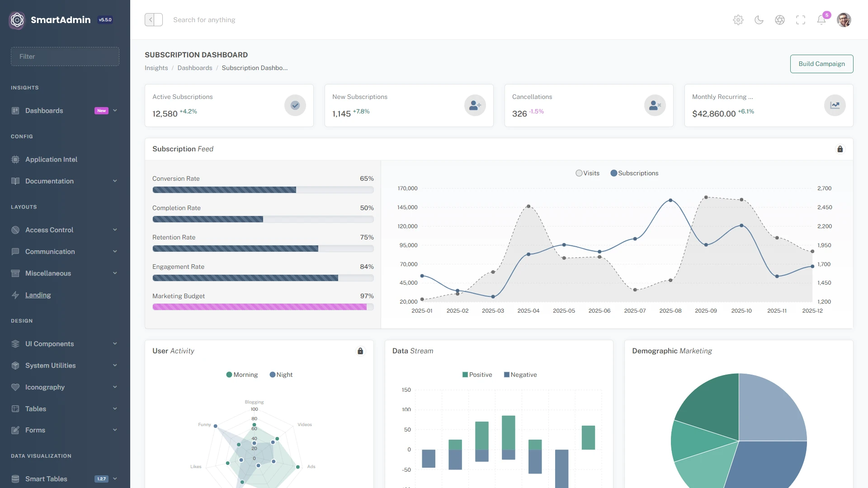Click the System Utilities cube icon
Viewport: 868px width, 488px height.
pos(15,366)
